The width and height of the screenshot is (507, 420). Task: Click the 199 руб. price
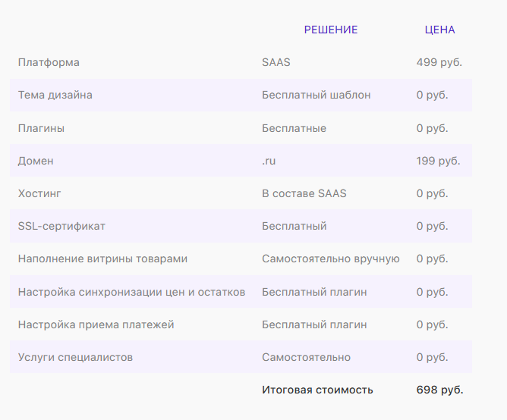438,161
